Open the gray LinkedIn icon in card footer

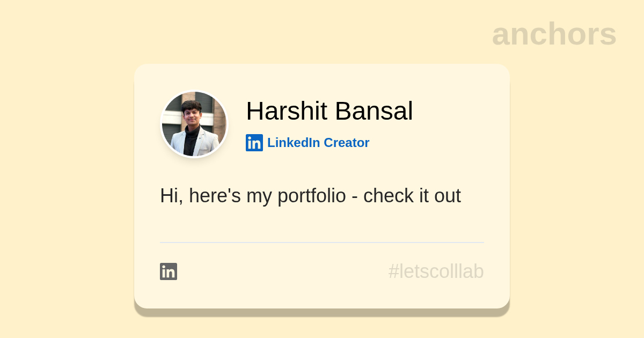click(169, 271)
